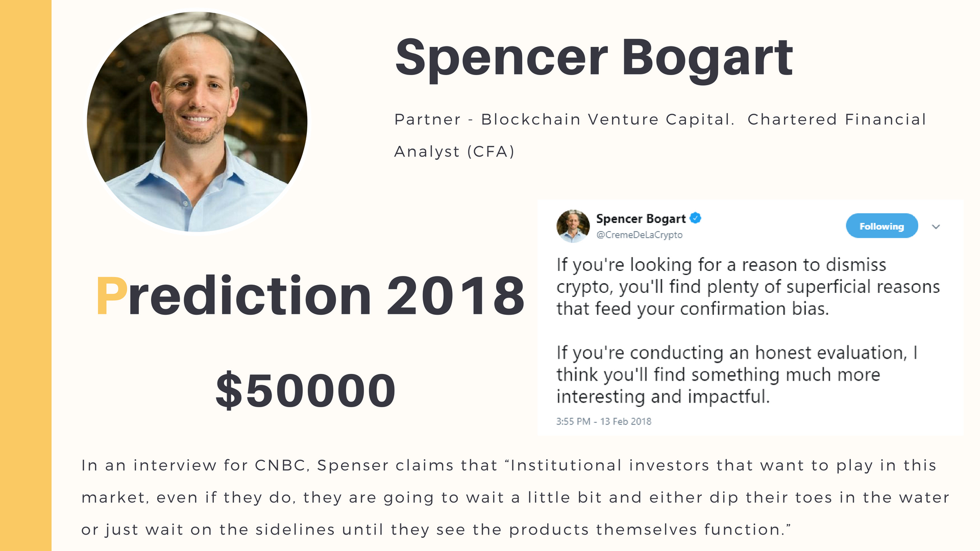980x551 pixels.
Task: Open the @CremeDeLaCrypto handle link
Action: [639, 235]
